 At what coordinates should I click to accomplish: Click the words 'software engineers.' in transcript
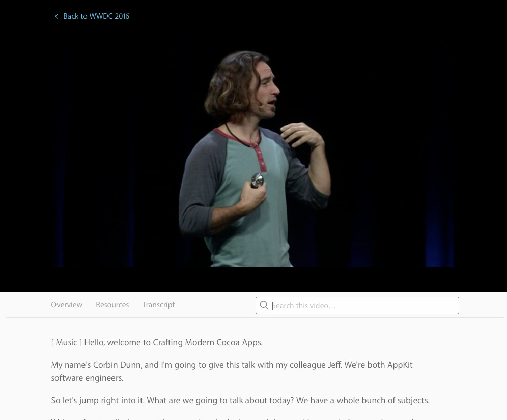pyautogui.click(x=88, y=378)
